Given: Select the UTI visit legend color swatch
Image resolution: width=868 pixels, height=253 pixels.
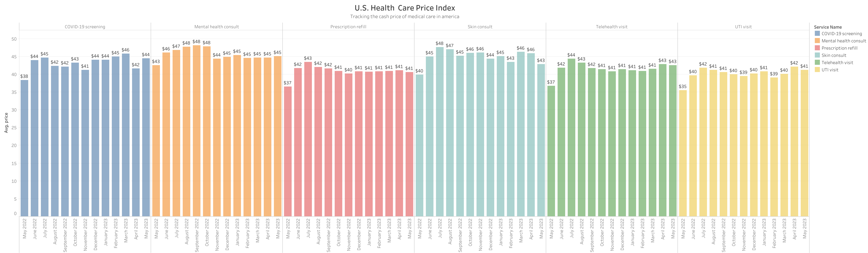Looking at the screenshot, I should coord(817,70).
